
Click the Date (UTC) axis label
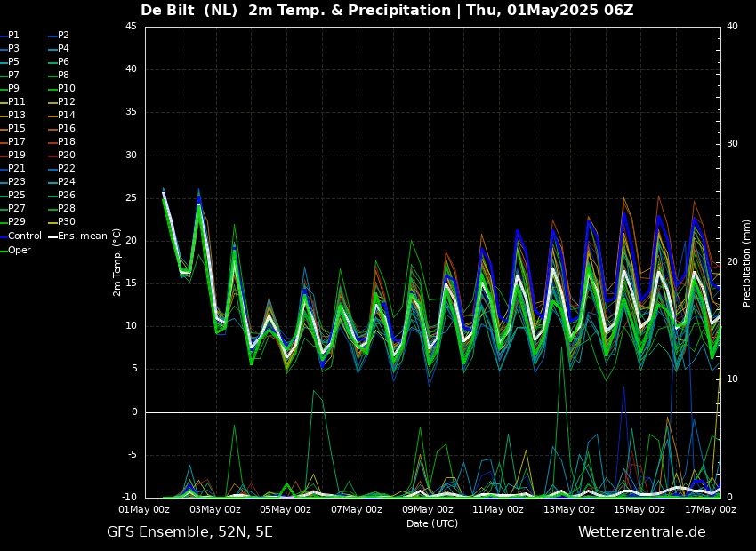(x=432, y=524)
